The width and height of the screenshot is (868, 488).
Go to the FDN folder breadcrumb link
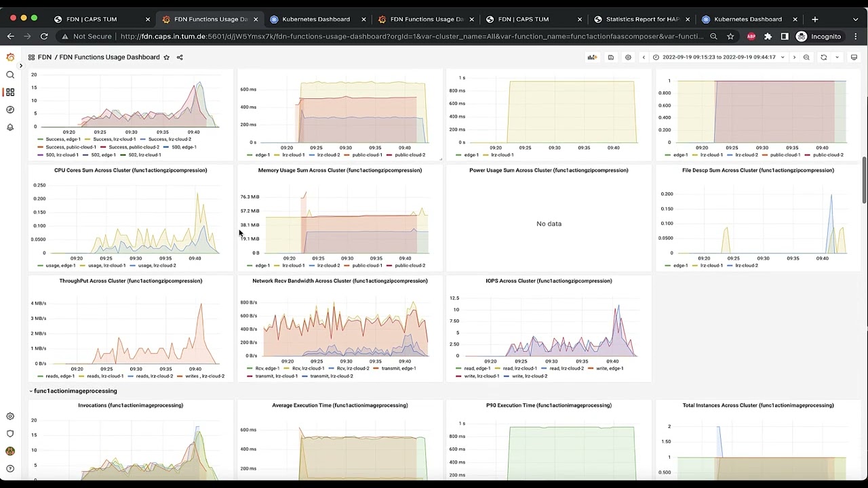[44, 58]
